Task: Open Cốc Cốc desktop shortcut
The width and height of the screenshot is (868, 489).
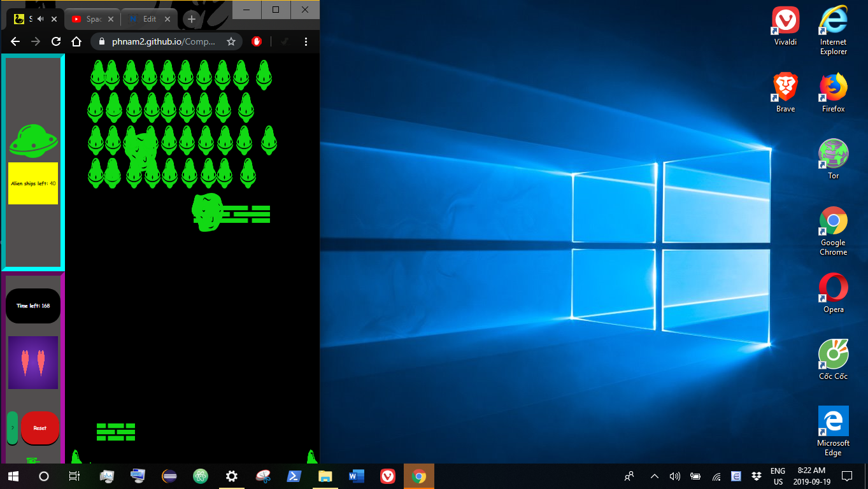Action: 833,360
